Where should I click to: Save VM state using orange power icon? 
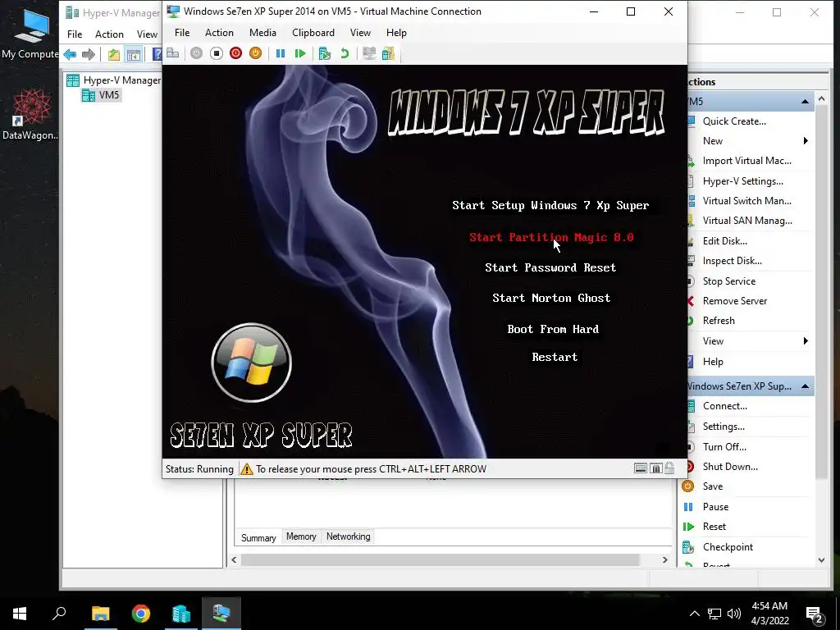(x=256, y=53)
